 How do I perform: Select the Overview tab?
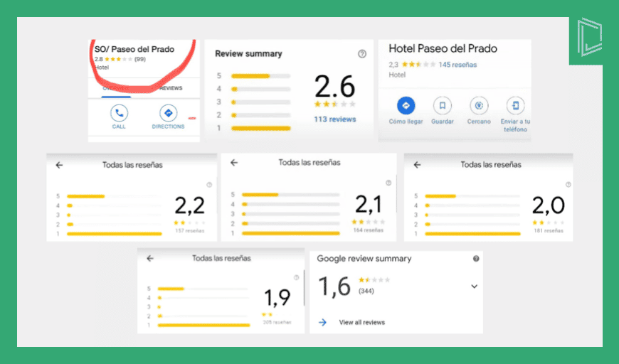(116, 88)
